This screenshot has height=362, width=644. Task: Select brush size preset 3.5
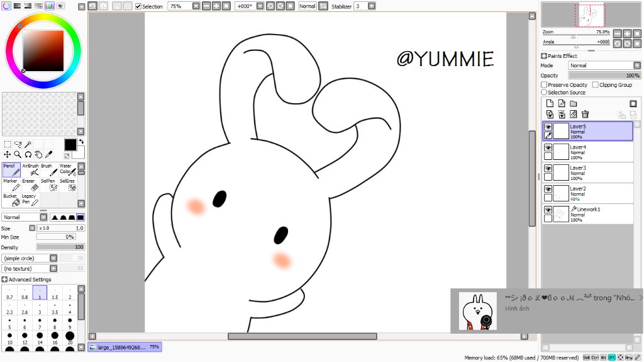pos(55,308)
